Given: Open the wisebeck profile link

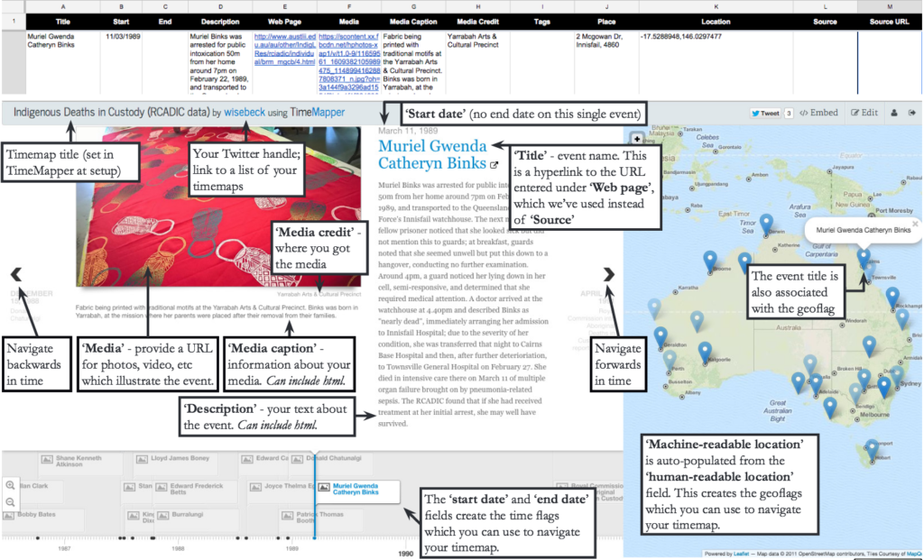Looking at the screenshot, I should point(244,114).
